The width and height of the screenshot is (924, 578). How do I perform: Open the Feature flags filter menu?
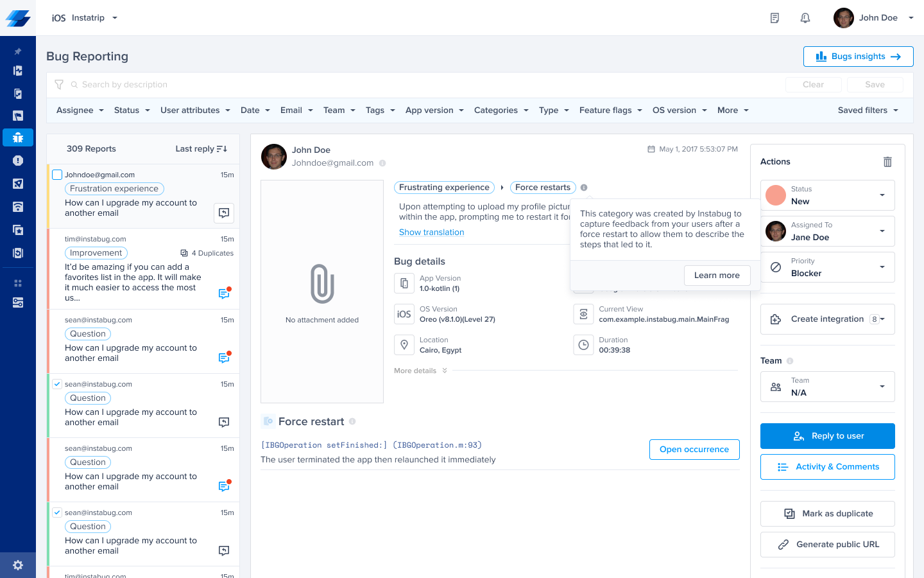611,110
